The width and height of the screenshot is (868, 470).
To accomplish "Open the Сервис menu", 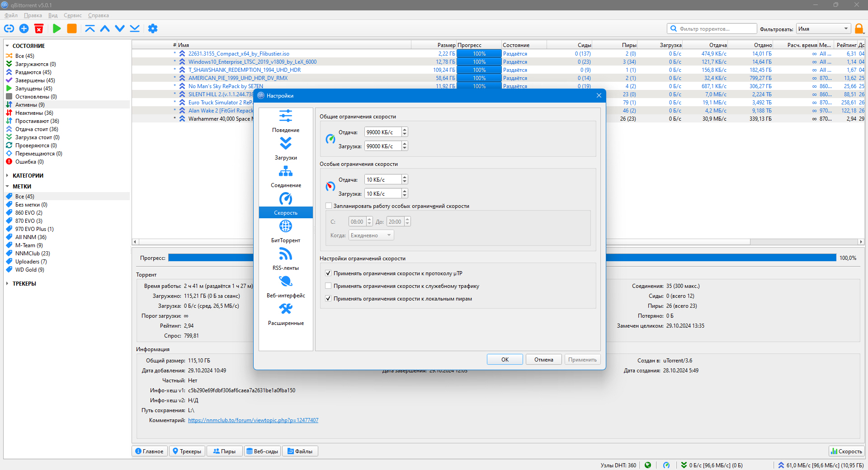I will [73, 15].
